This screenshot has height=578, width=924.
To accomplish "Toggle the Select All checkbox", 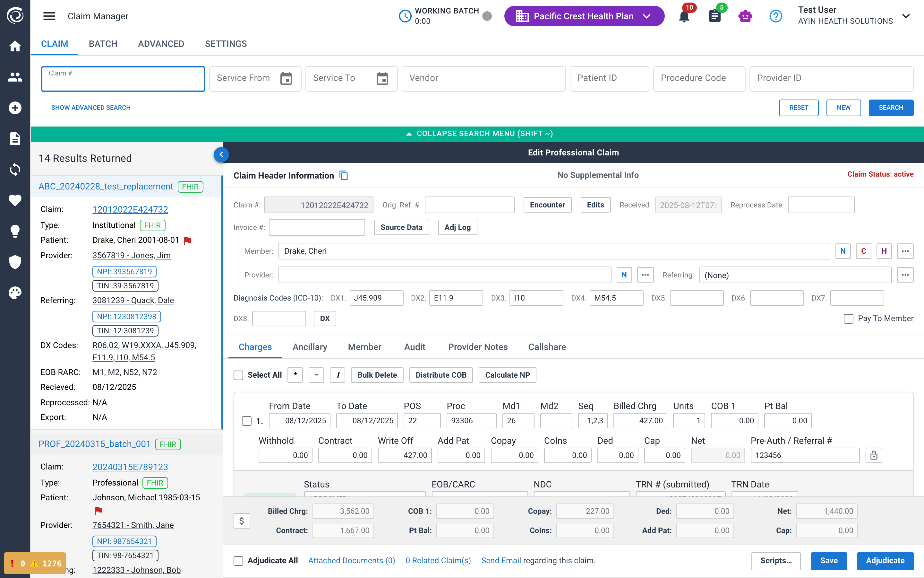I will 238,375.
